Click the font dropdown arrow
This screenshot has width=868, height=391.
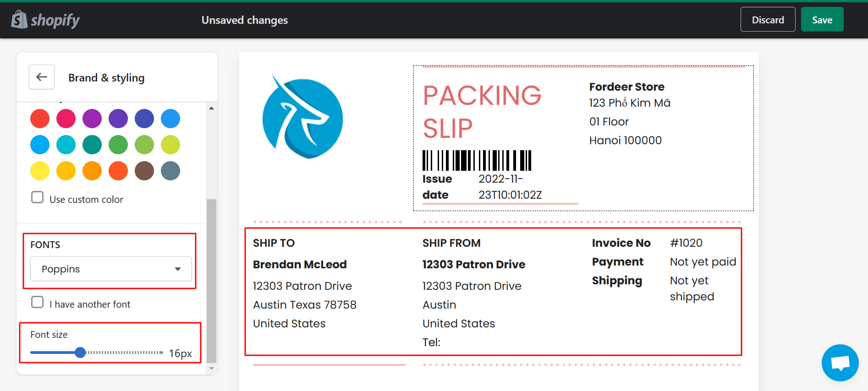click(178, 269)
